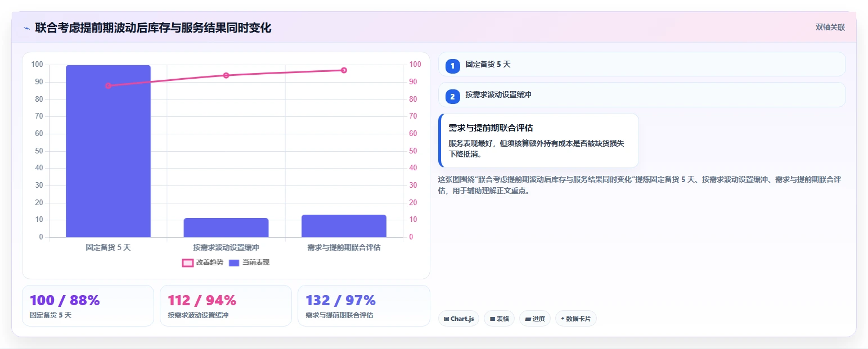Click the Chart.js tag
Screen dimensions: 868x349
pyautogui.click(x=458, y=319)
